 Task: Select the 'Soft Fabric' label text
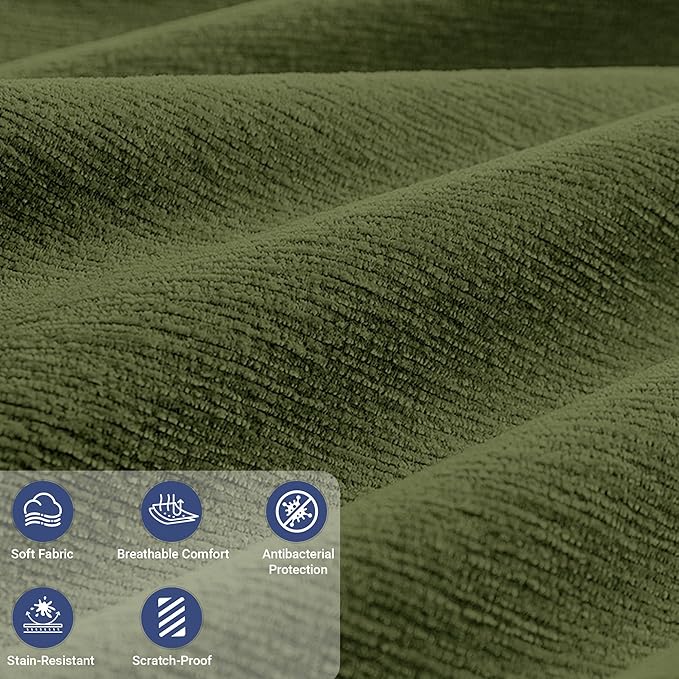[x=42, y=554]
